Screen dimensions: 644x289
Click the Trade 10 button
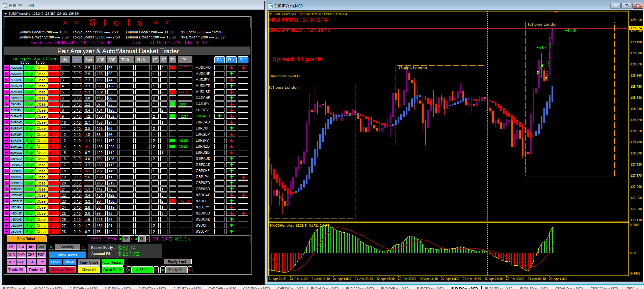(x=36, y=270)
